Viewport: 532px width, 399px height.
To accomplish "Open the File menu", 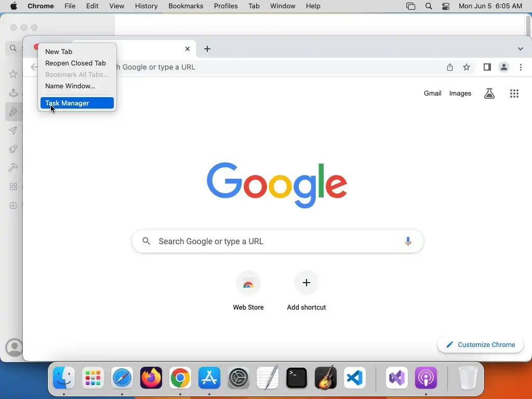I will (70, 6).
